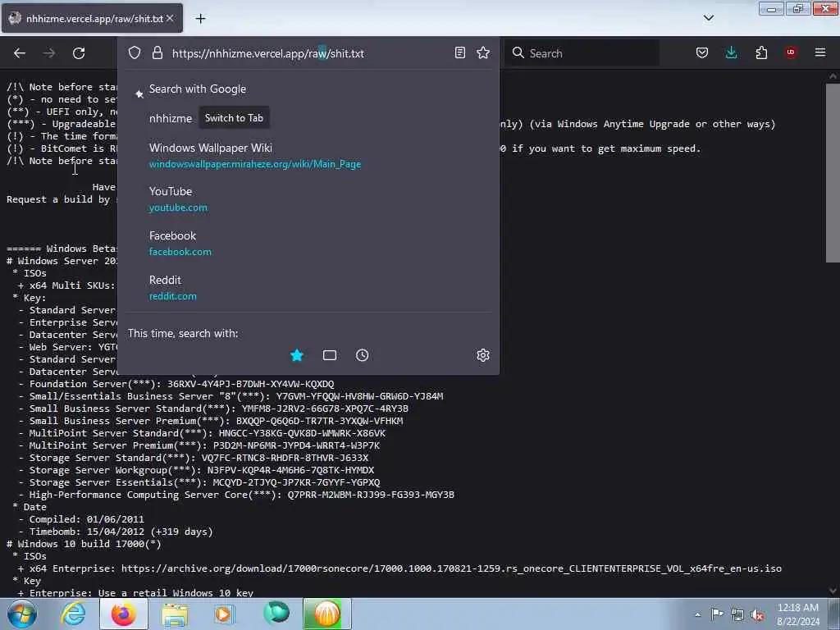Screen dimensions: 840x630
Task: Select the Facebook suggestion
Action: coord(308,244)
